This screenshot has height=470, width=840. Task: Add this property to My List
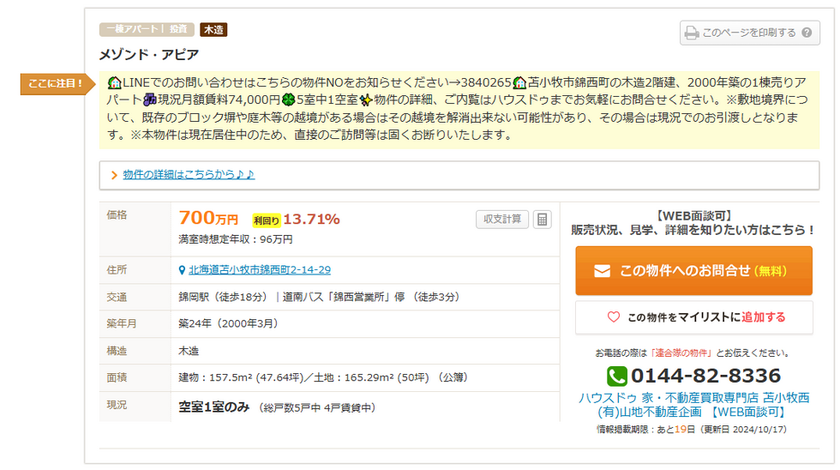click(x=706, y=317)
